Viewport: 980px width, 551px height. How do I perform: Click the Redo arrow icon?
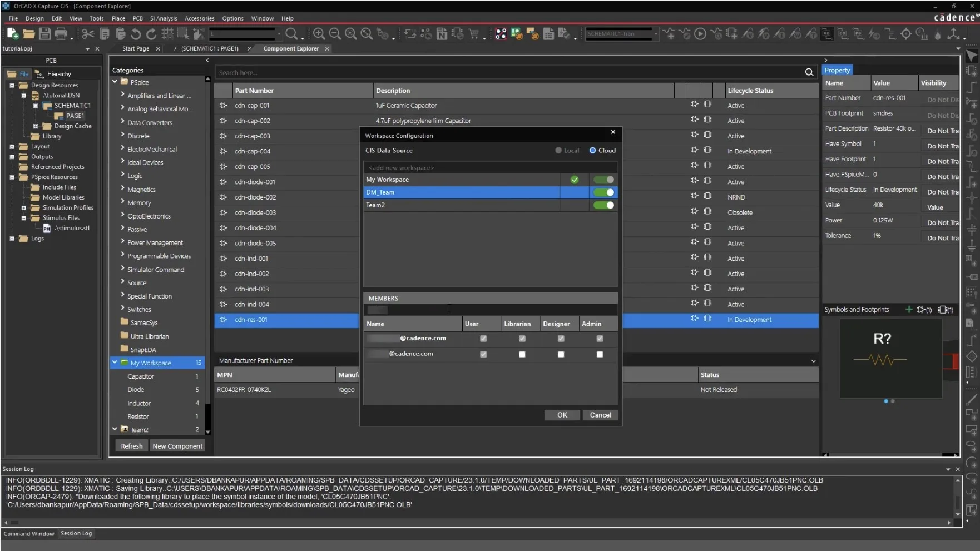tap(151, 34)
